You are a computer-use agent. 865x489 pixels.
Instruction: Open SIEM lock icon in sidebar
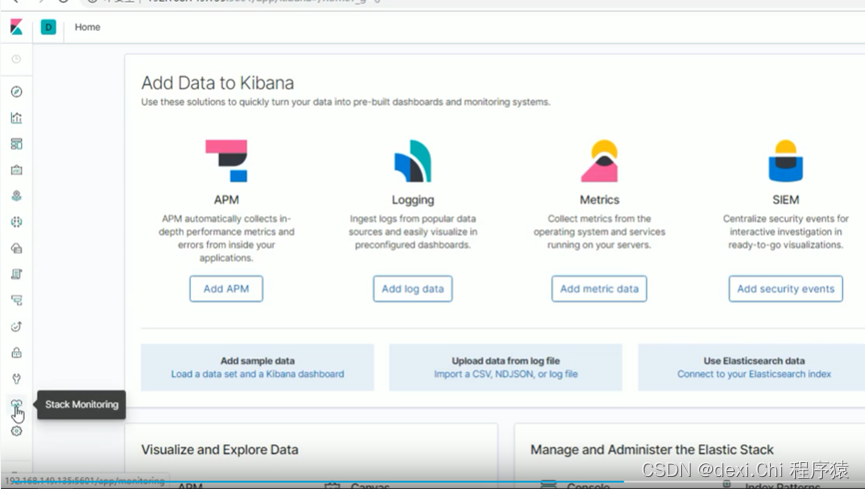point(17,353)
